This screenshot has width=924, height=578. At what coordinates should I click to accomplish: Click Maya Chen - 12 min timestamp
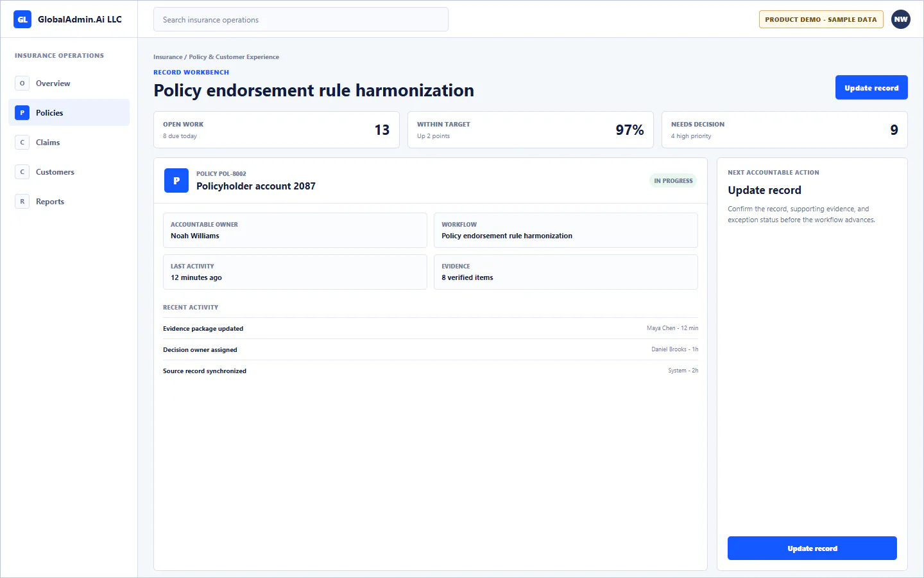pos(672,328)
